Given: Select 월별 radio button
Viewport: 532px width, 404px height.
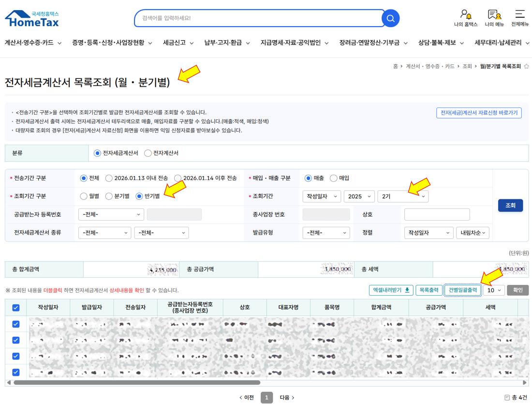Looking at the screenshot, I should point(84,196).
